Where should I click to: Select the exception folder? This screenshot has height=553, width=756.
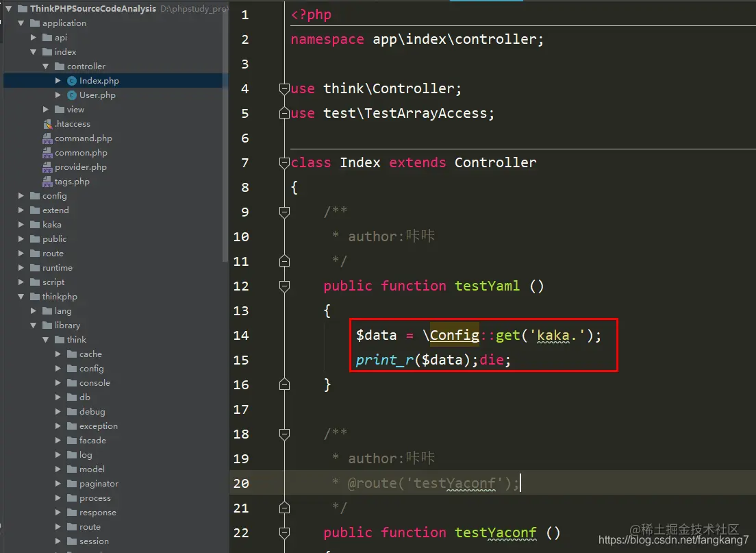pos(99,426)
